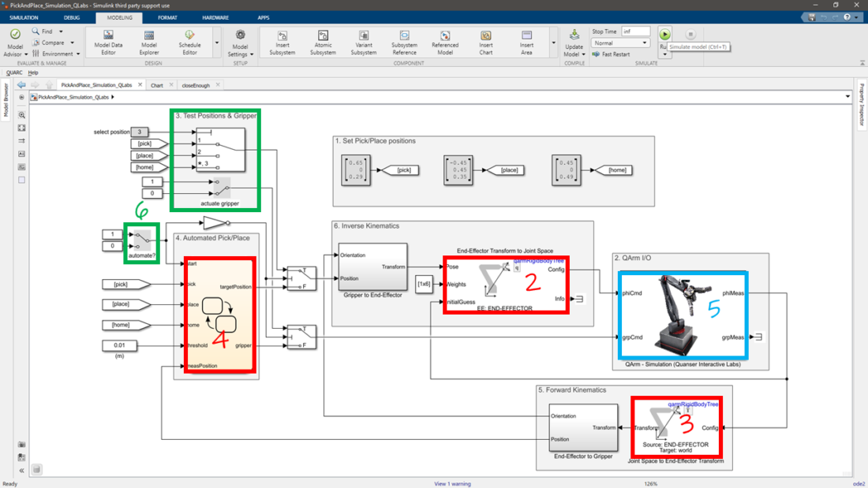Toggle the 'automate?' manual switch block
The image size is (868, 488).
142,240
